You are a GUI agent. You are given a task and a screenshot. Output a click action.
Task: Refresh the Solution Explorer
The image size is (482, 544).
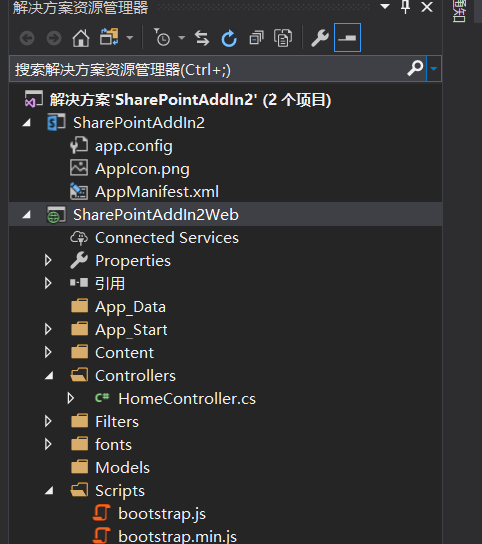click(x=229, y=38)
